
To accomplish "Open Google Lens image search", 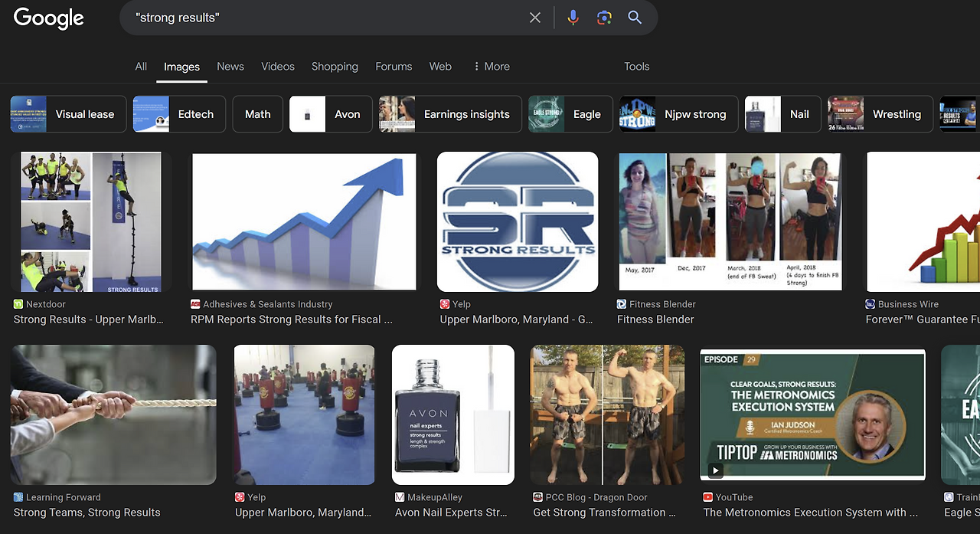I will [604, 18].
